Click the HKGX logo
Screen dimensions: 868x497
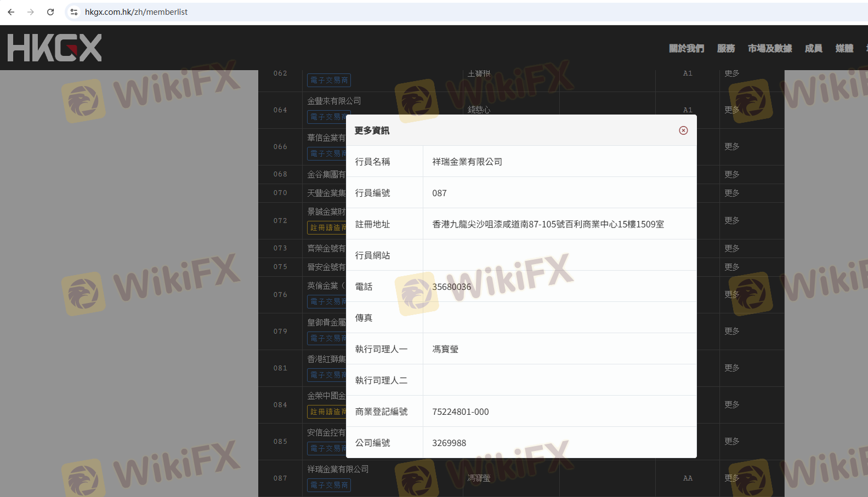[55, 48]
